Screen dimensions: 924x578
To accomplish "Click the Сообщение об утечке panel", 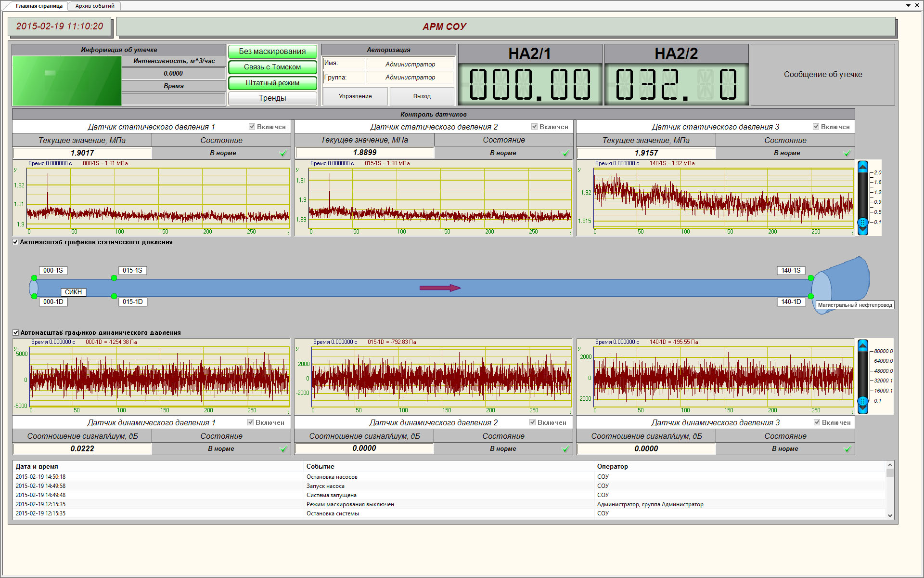I will point(823,75).
